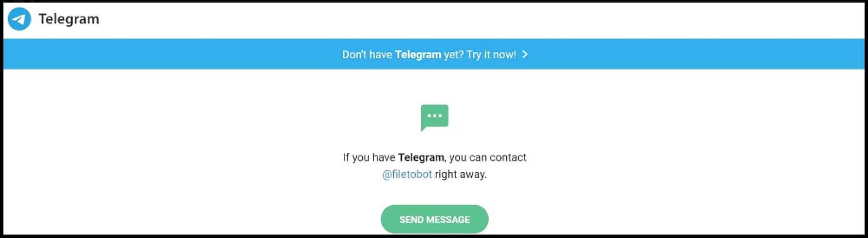Click the green chat bubble icon
The width and height of the screenshot is (868, 238).
434,118
